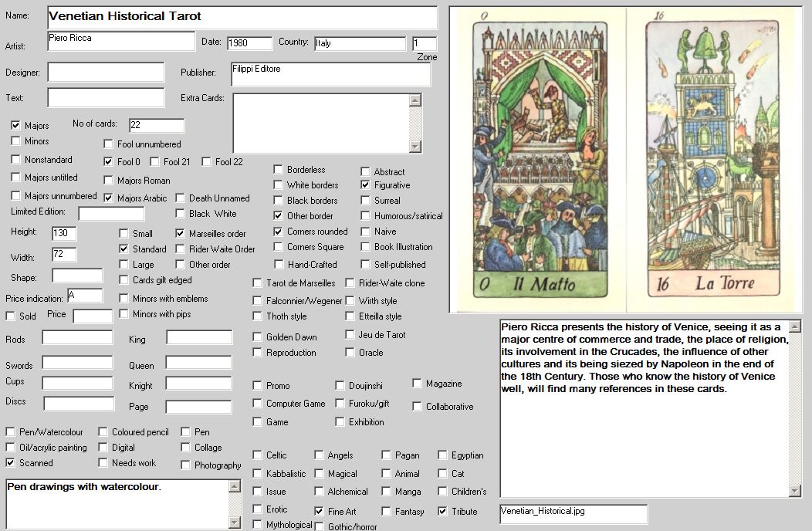This screenshot has width=812, height=531.
Task: Click the Artist field containing Piero Ricca
Action: point(120,42)
